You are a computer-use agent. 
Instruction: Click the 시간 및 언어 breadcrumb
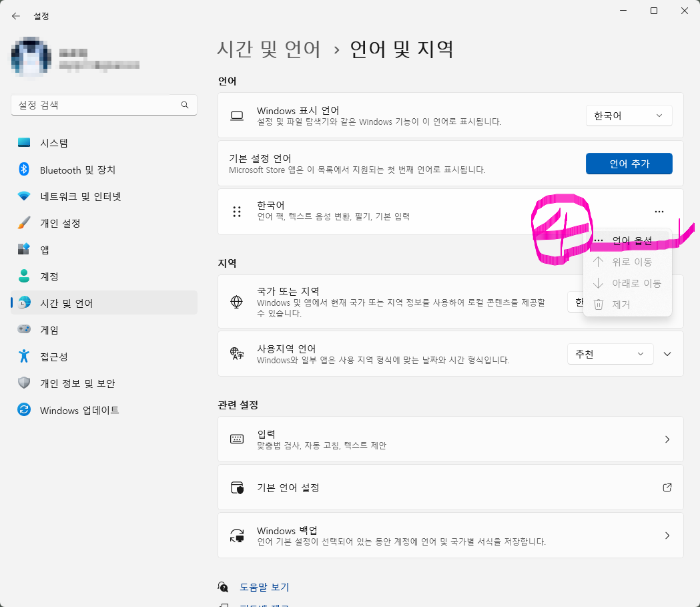(268, 49)
